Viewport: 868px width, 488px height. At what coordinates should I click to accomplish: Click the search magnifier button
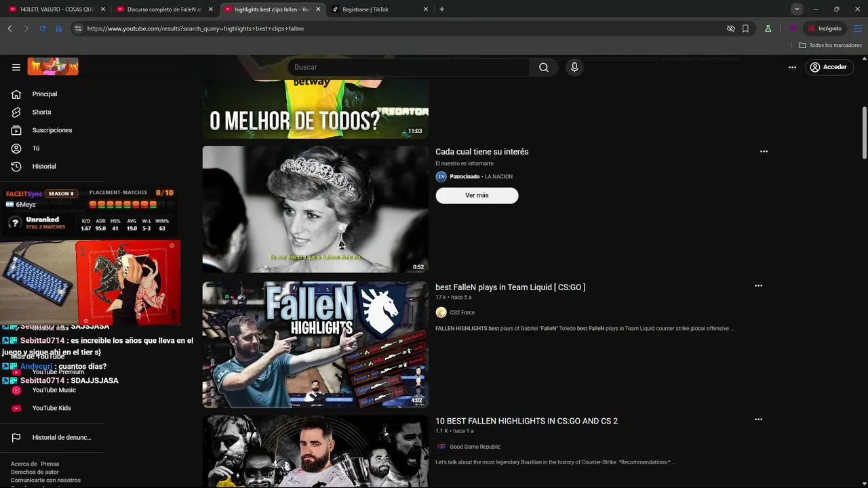pyautogui.click(x=544, y=67)
